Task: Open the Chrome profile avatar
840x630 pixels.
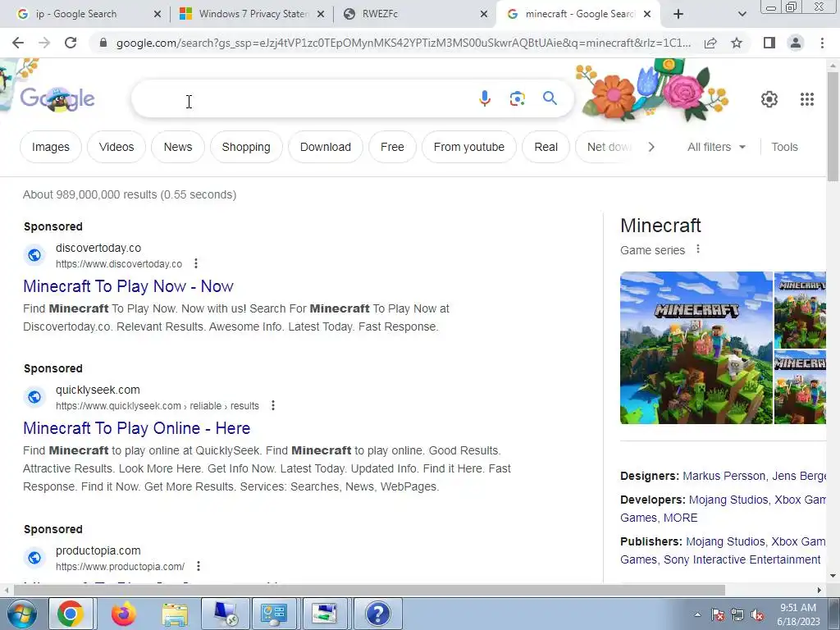Action: [x=796, y=43]
